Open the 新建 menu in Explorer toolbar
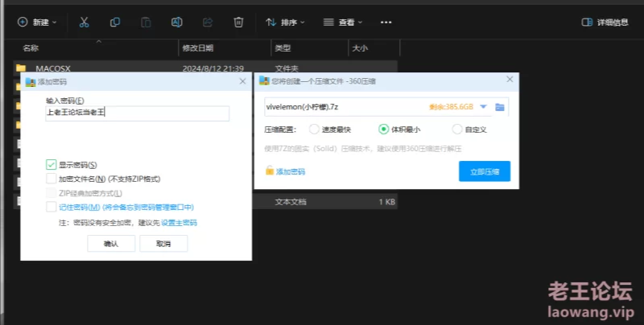Image resolution: width=644 pixels, height=325 pixels. point(36,23)
